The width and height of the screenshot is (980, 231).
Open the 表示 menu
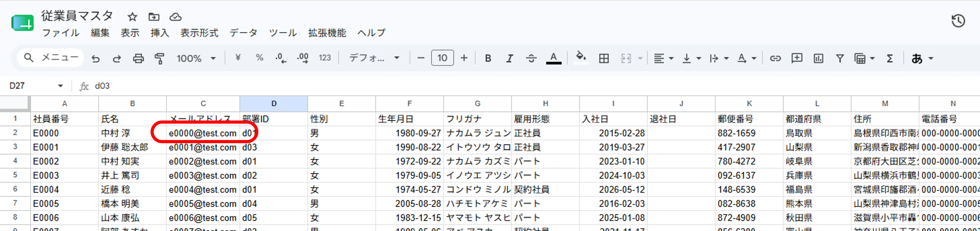(x=130, y=33)
